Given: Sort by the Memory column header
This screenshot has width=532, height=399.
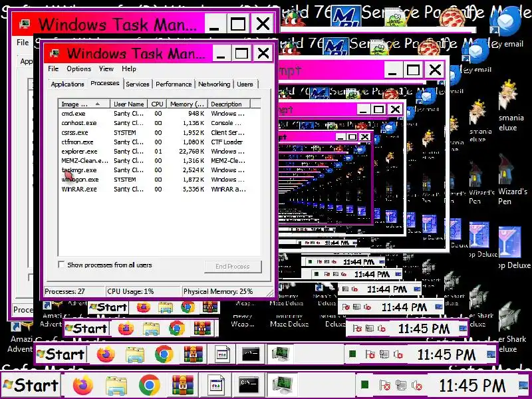Looking at the screenshot, I should [x=187, y=104].
